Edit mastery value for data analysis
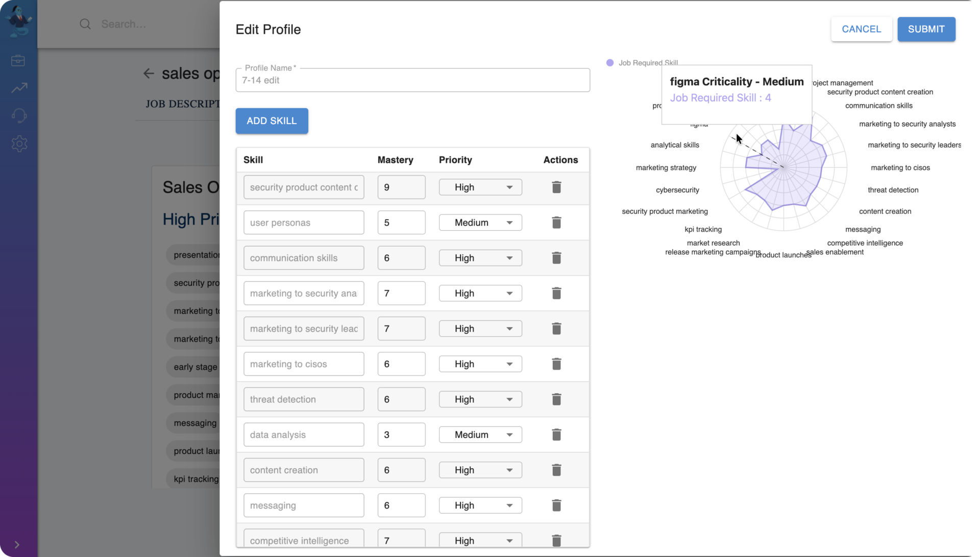The image size is (980, 557). coord(401,434)
